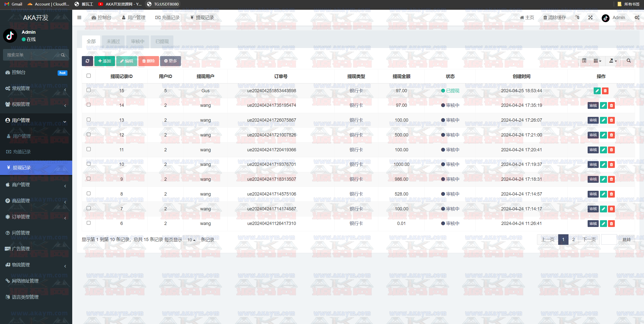Open the export data dropdown
Viewport: 644px width, 324px height.
pos(613,61)
